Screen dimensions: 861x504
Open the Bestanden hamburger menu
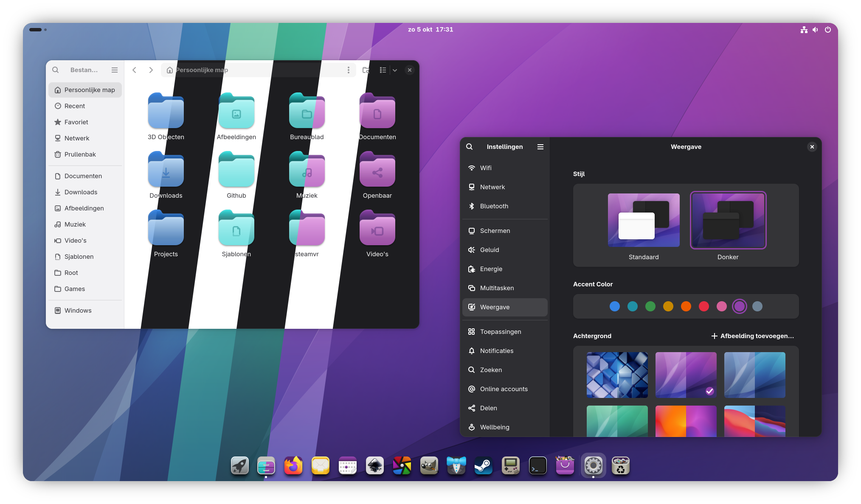coord(115,70)
